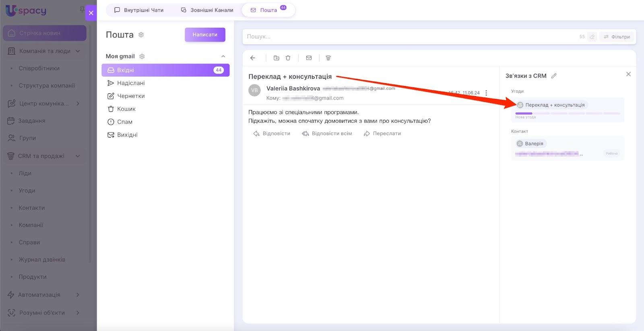Open the Фільтри filter button
This screenshot has height=331, width=644.
point(617,37)
